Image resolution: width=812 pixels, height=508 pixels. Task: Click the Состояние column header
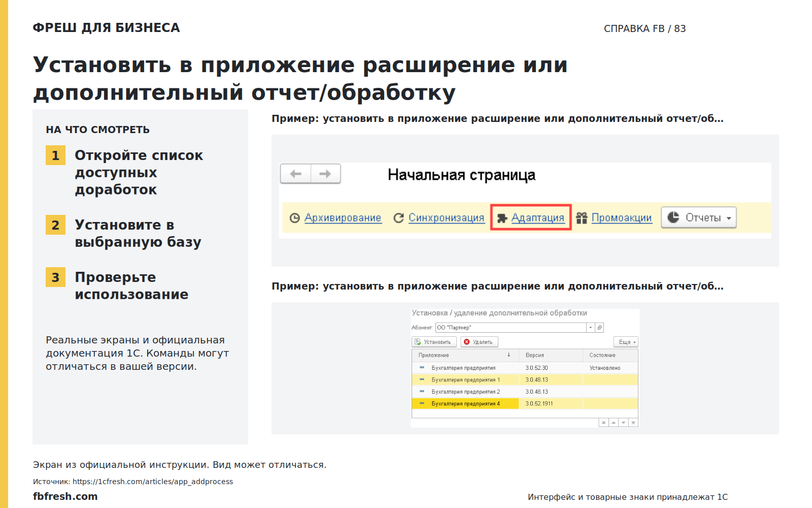pyautogui.click(x=611, y=355)
